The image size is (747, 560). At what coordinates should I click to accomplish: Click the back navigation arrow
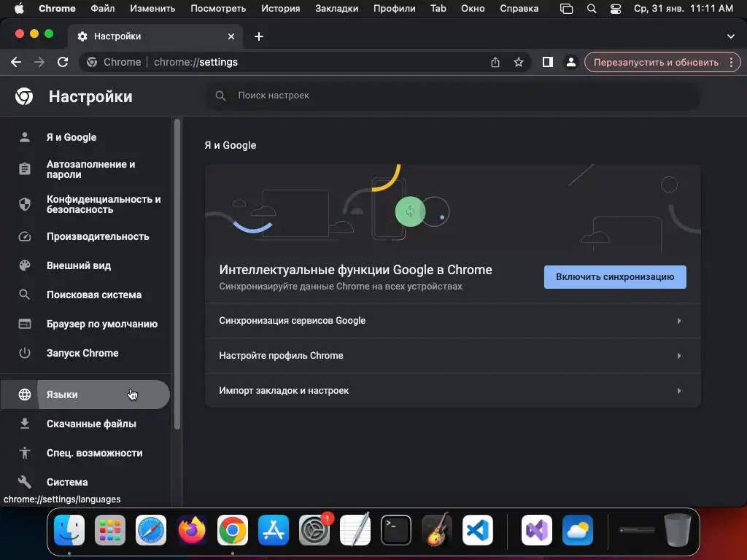tap(16, 63)
